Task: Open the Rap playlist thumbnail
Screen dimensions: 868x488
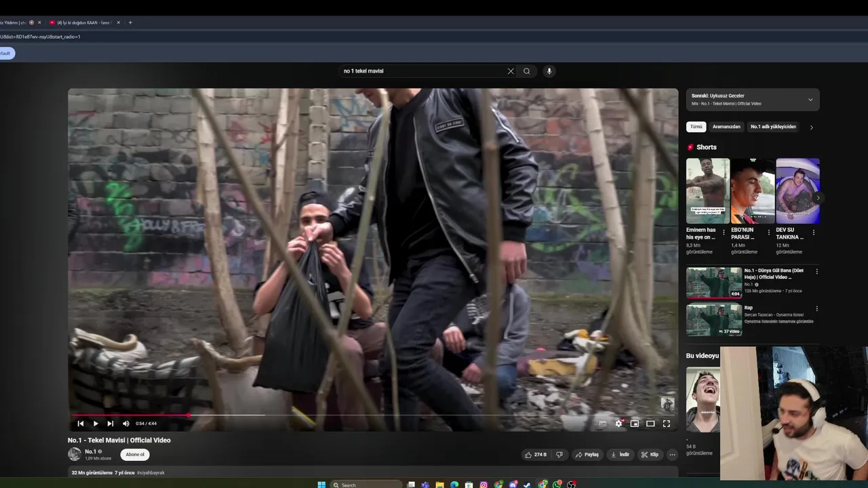Action: pos(714,320)
